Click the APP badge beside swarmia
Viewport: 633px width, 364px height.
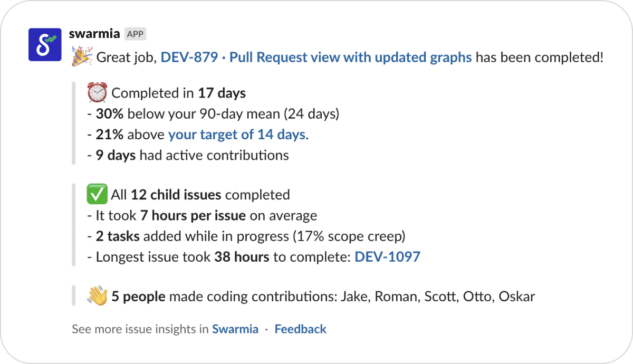click(135, 34)
